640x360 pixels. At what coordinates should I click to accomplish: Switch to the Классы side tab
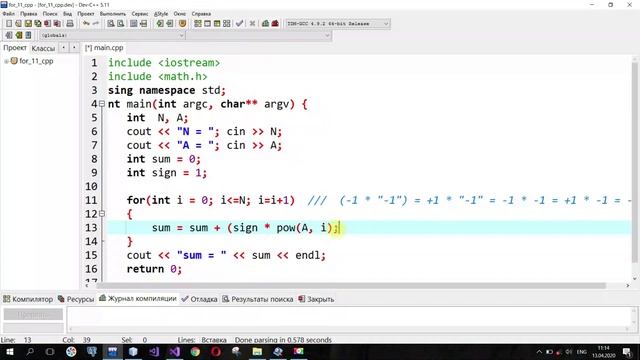[x=43, y=48]
